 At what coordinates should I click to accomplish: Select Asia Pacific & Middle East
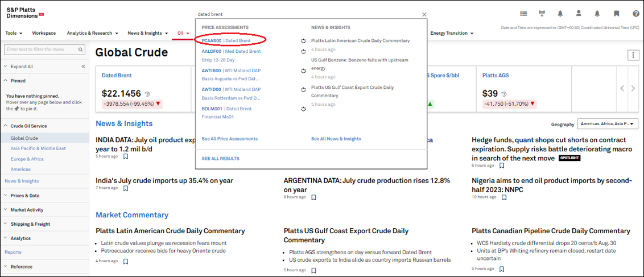pyautogui.click(x=38, y=148)
